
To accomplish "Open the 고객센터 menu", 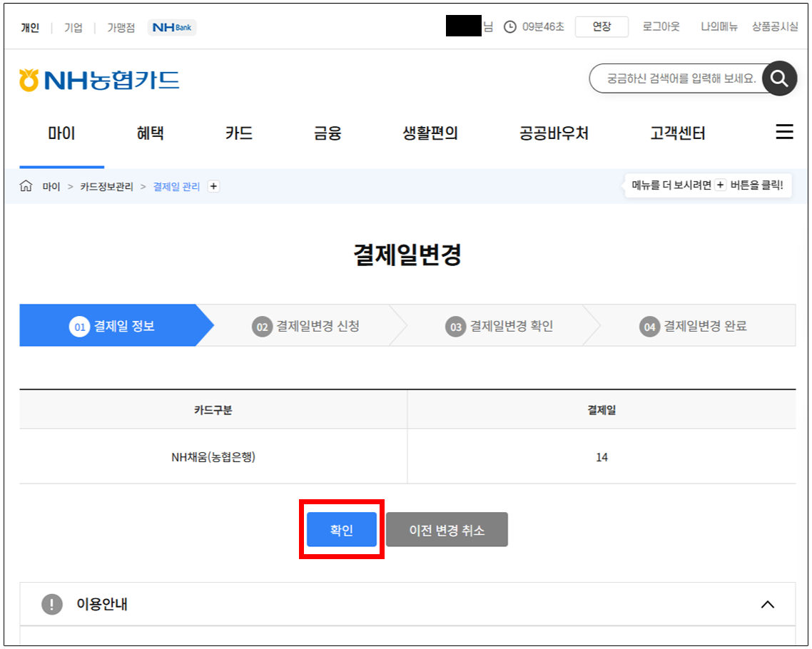I will (677, 133).
